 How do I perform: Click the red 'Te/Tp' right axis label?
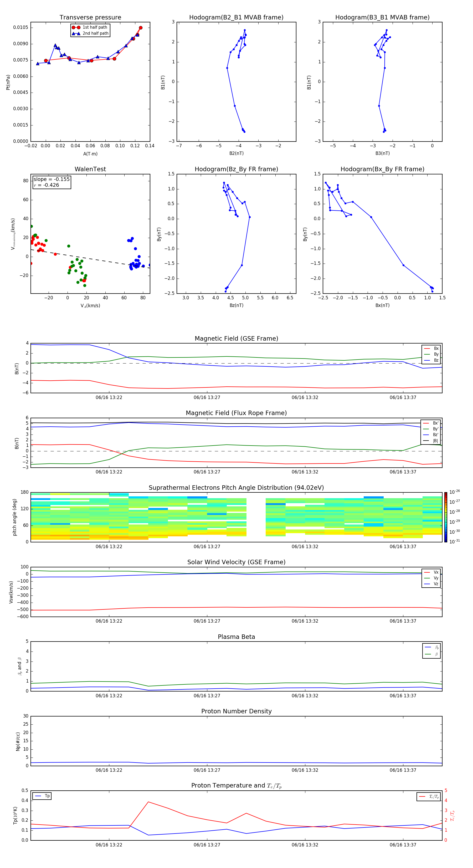pos(453,815)
